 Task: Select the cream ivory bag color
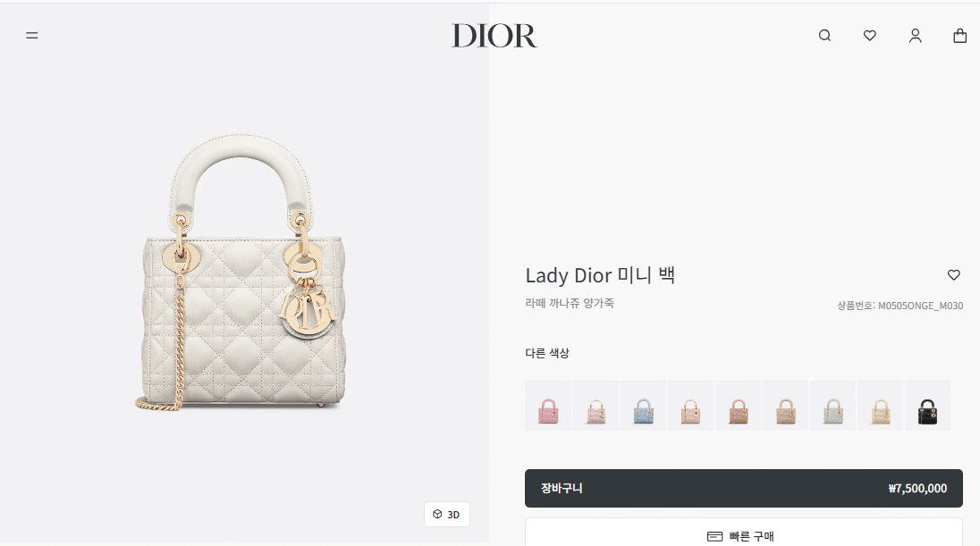click(881, 406)
